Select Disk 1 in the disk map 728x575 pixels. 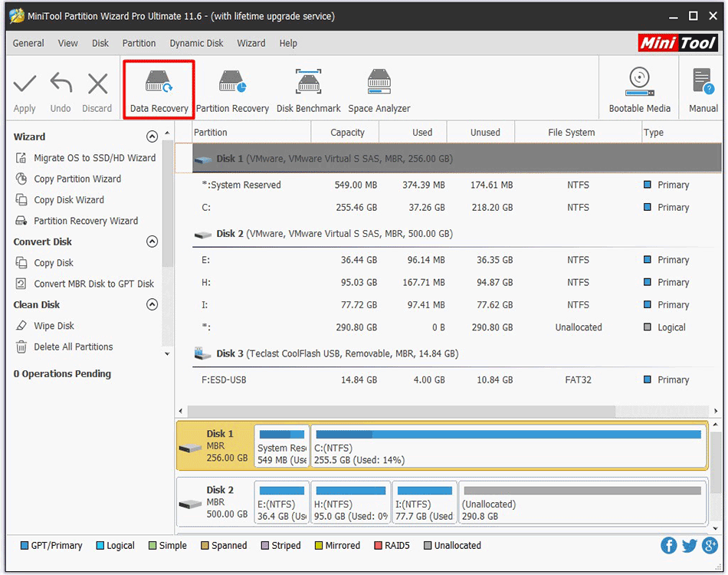pos(215,446)
